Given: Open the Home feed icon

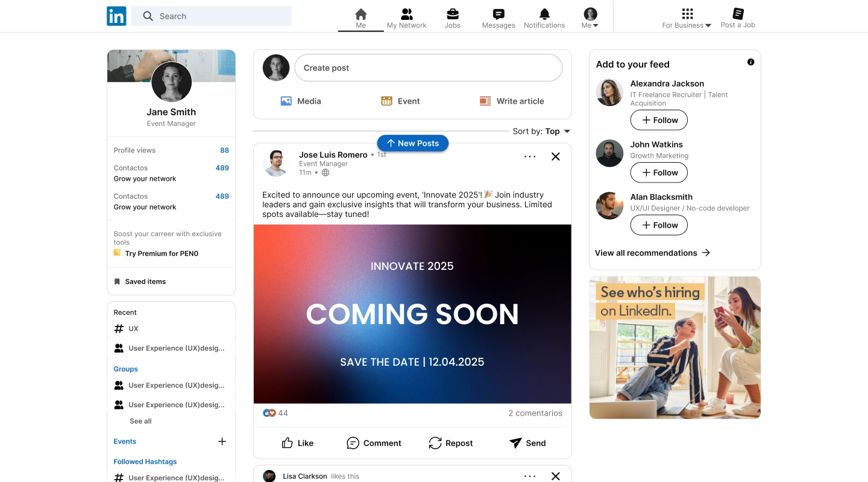Looking at the screenshot, I should (x=360, y=14).
